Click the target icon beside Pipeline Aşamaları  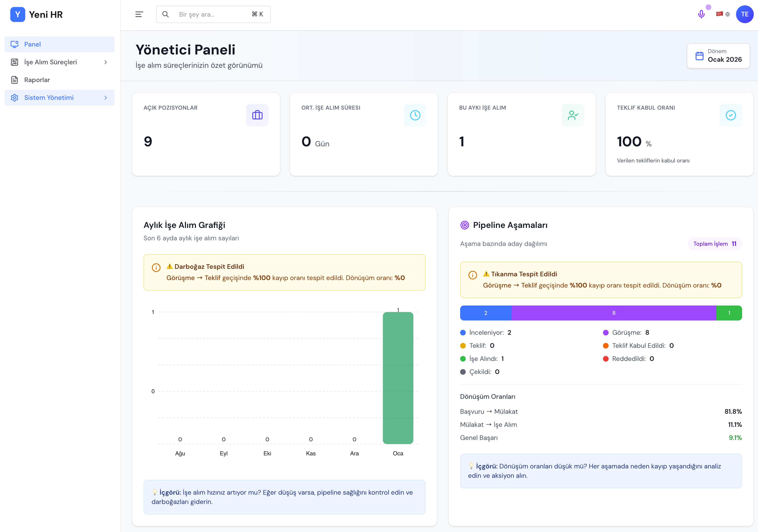point(465,225)
